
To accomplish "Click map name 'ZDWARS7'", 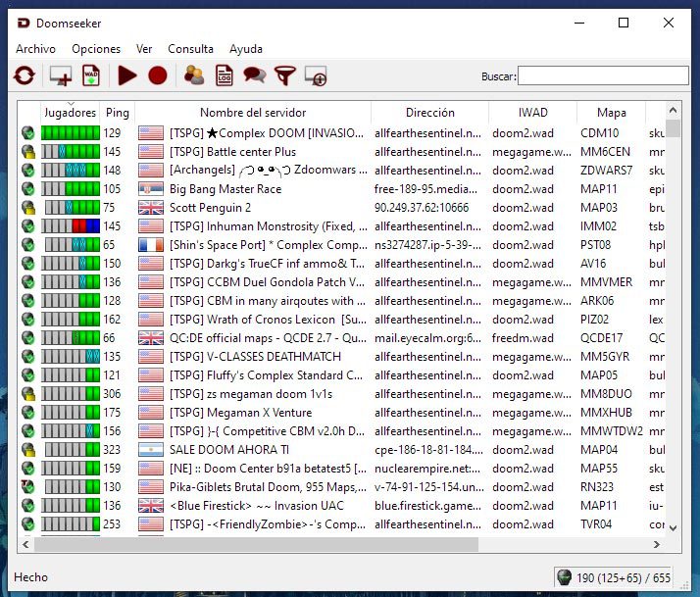I will [x=606, y=171].
